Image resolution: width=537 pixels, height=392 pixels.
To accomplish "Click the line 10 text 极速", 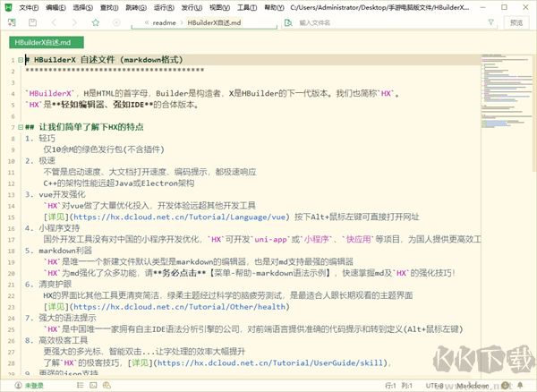I will click(47, 160).
